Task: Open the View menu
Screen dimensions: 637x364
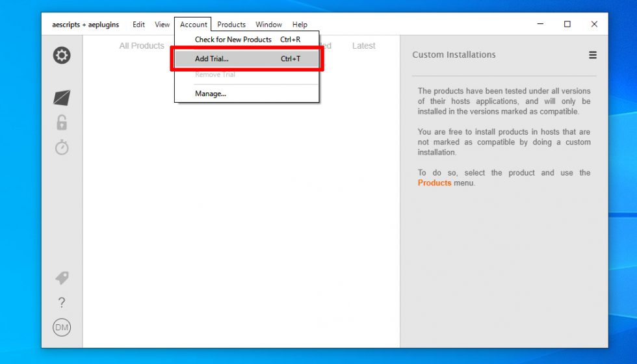Action: [x=162, y=25]
